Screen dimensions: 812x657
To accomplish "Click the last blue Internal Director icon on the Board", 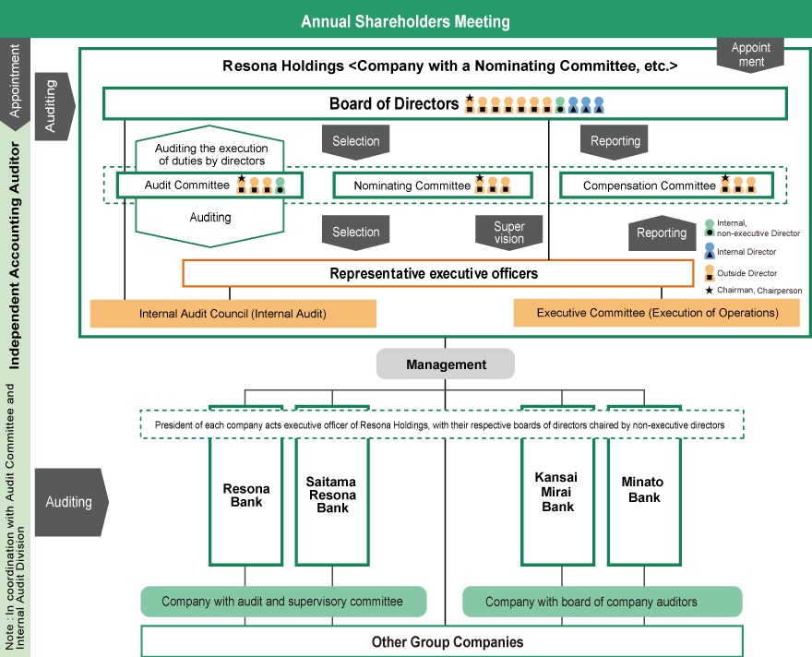I will tap(599, 105).
